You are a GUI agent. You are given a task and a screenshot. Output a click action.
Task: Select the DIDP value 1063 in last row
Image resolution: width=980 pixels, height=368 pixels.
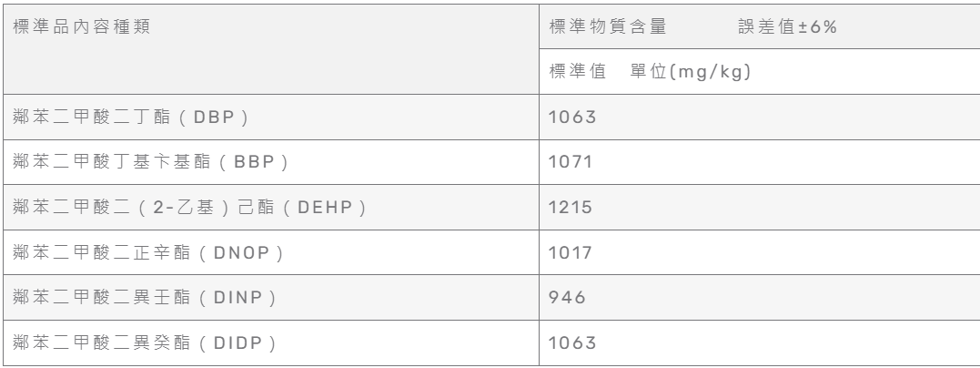click(x=572, y=343)
